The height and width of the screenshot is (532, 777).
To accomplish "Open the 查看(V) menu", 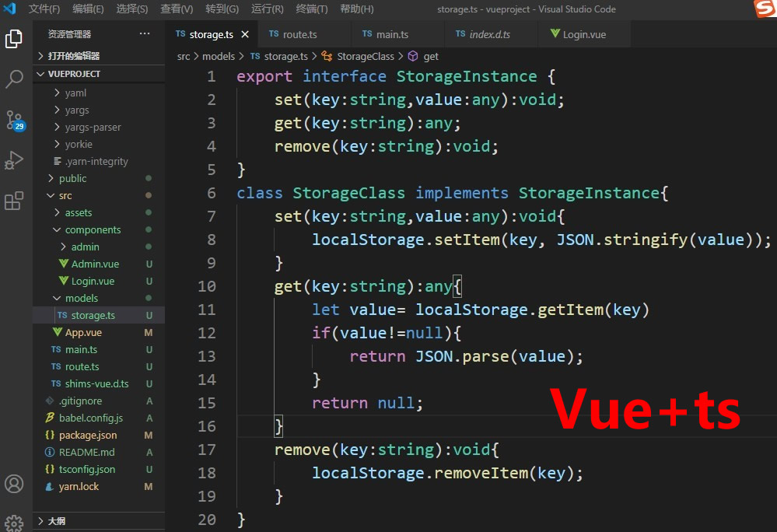I will 177,9.
